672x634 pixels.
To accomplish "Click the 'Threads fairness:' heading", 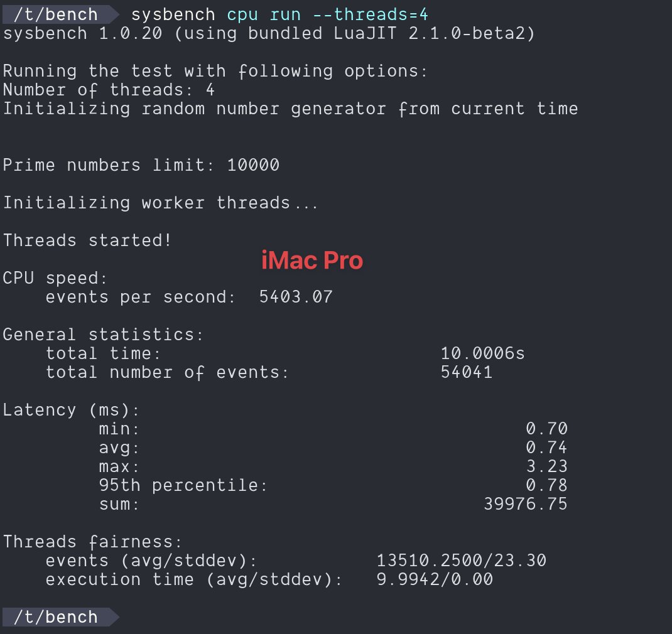I will [x=92, y=542].
